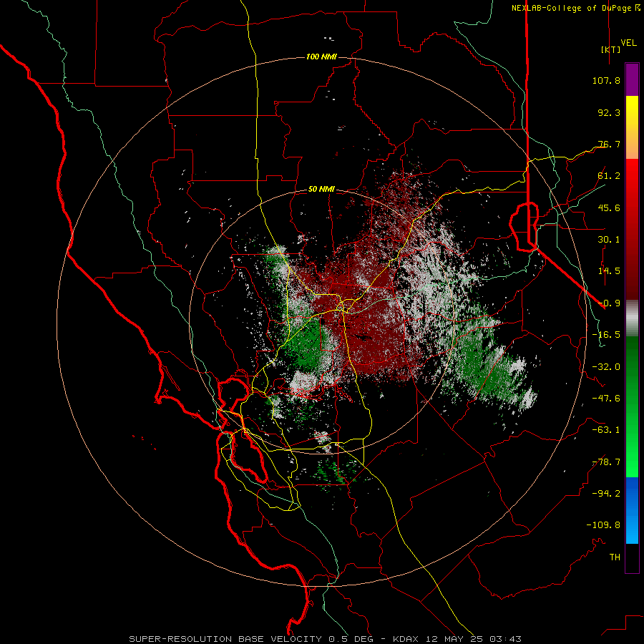The width and height of the screenshot is (644, 644).
Task: Click the -0.9 legend value
Action: [x=609, y=303]
